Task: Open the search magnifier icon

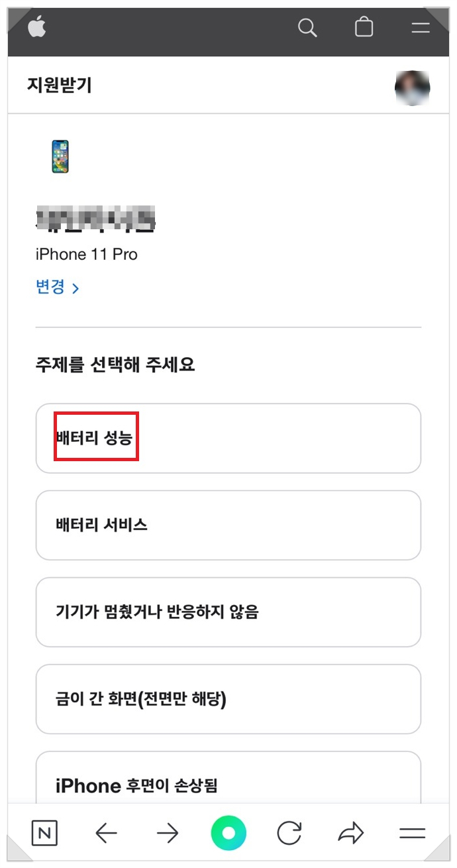Action: 307,27
